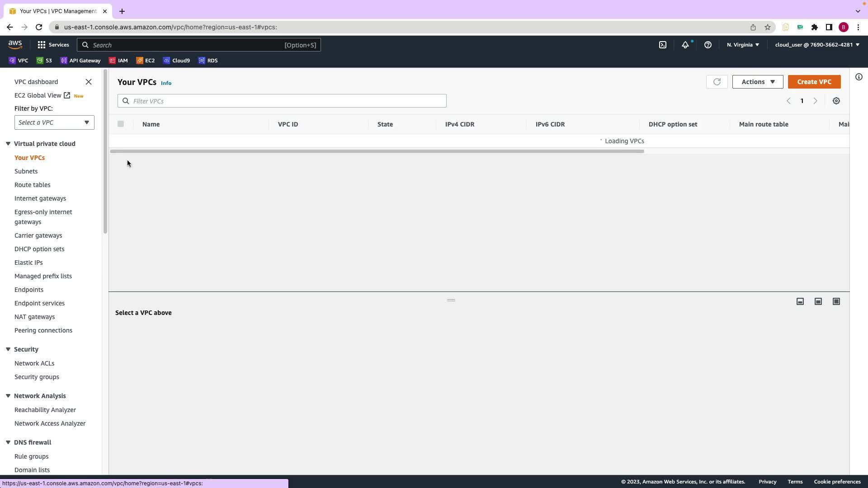Open the Info link beside Your VPCs
The image size is (868, 488).
166,83
